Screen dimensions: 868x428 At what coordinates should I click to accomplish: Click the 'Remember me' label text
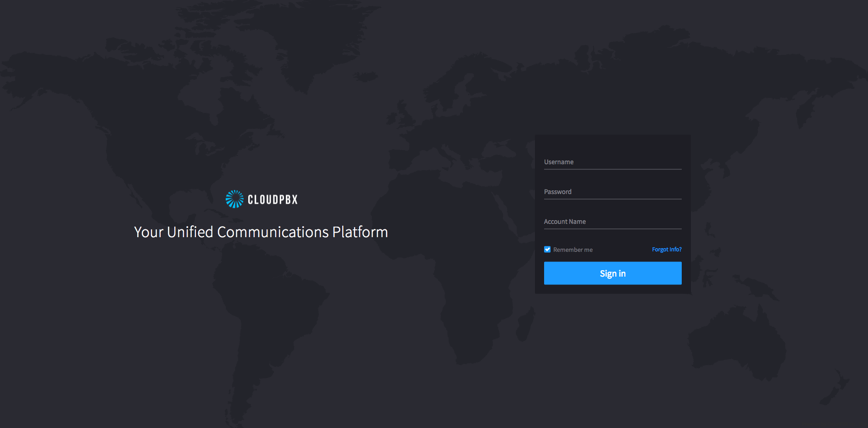(x=573, y=250)
